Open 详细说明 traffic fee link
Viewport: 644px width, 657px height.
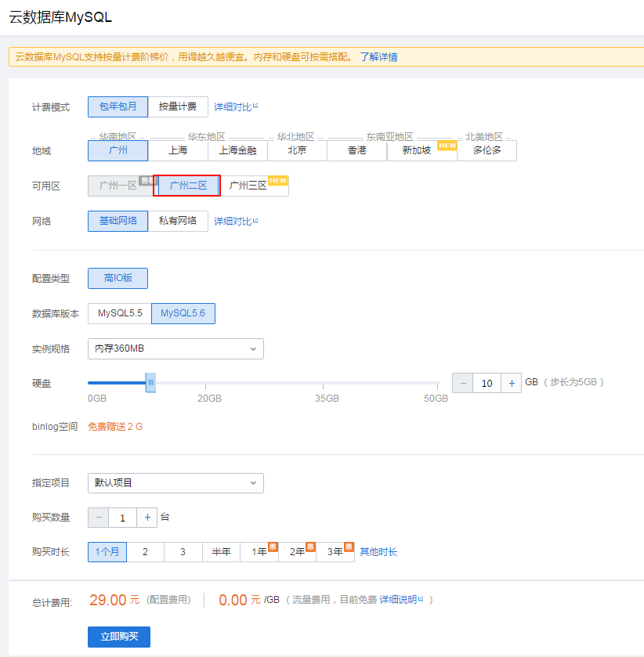(x=401, y=600)
